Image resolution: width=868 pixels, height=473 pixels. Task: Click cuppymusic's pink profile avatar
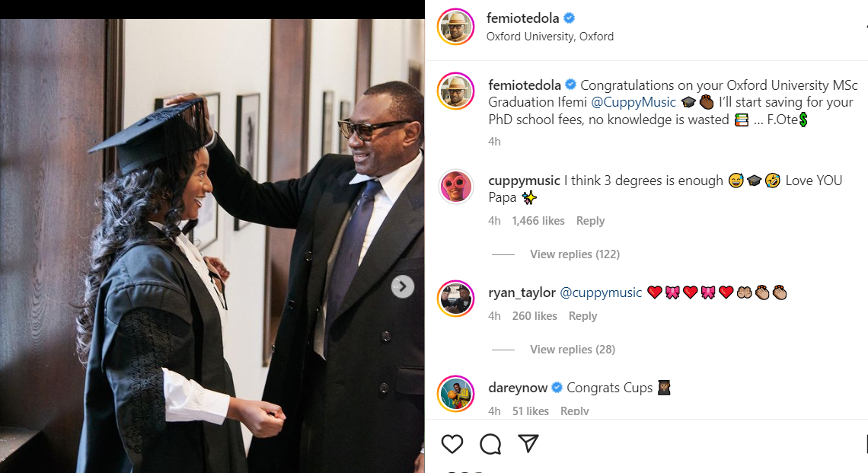point(456,187)
